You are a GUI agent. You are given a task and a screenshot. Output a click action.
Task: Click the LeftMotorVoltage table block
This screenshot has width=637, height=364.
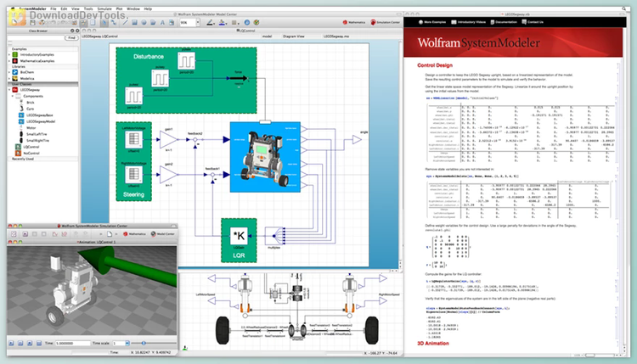click(133, 140)
